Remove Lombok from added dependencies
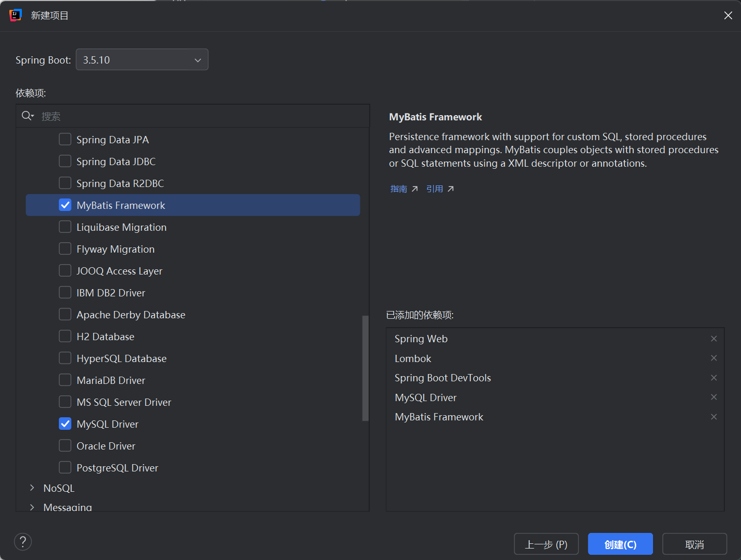 coord(714,358)
